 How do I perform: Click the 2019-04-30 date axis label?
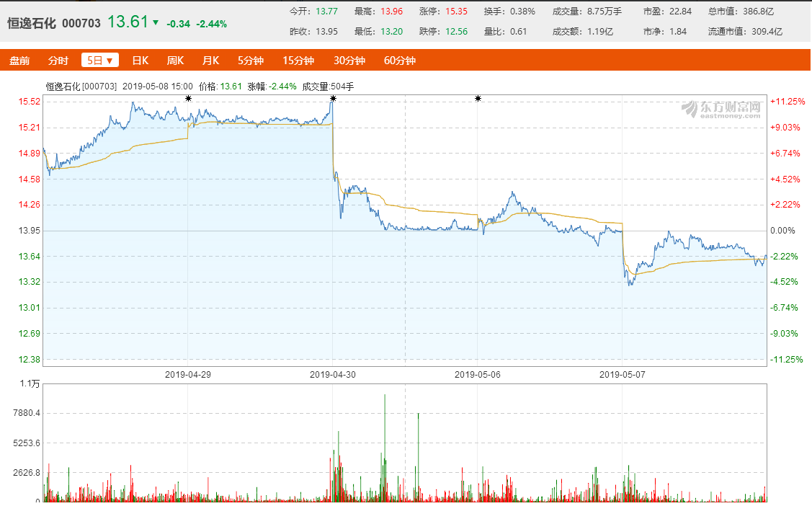pyautogui.click(x=333, y=374)
